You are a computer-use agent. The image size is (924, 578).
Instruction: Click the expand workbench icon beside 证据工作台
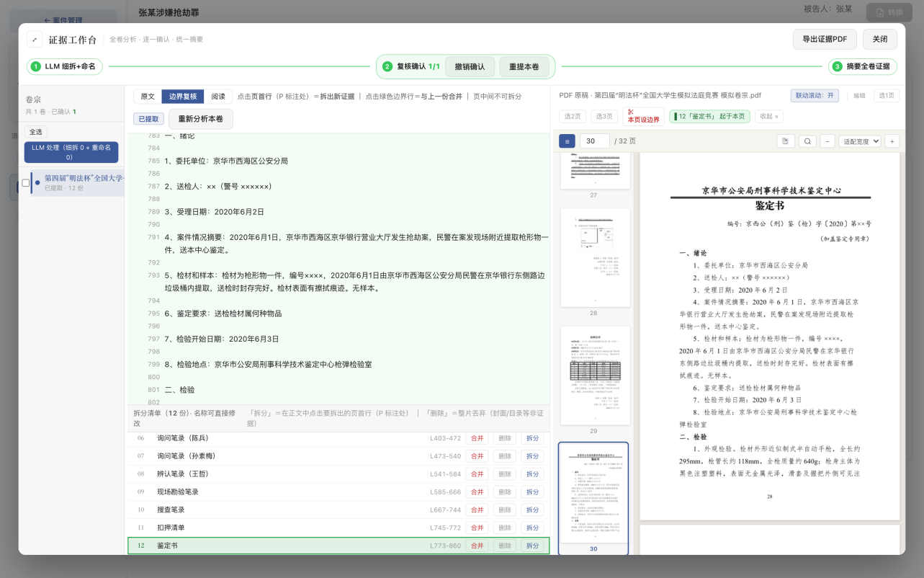[35, 40]
